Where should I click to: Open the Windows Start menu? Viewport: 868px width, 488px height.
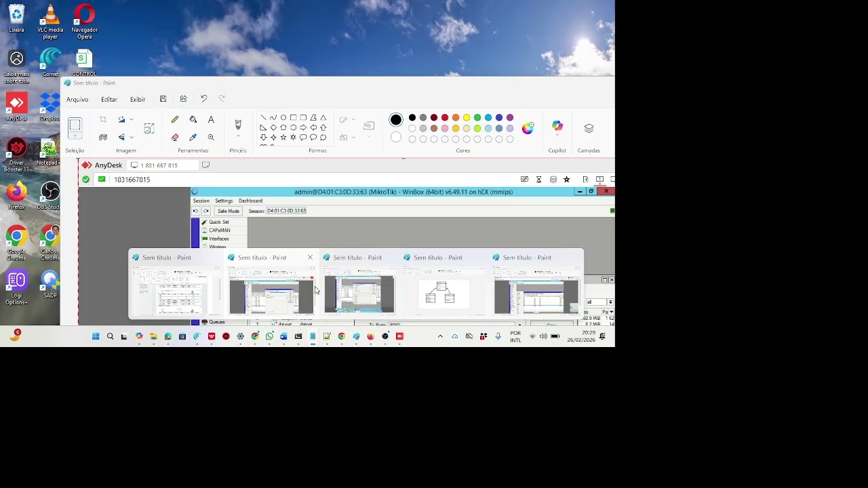click(96, 336)
